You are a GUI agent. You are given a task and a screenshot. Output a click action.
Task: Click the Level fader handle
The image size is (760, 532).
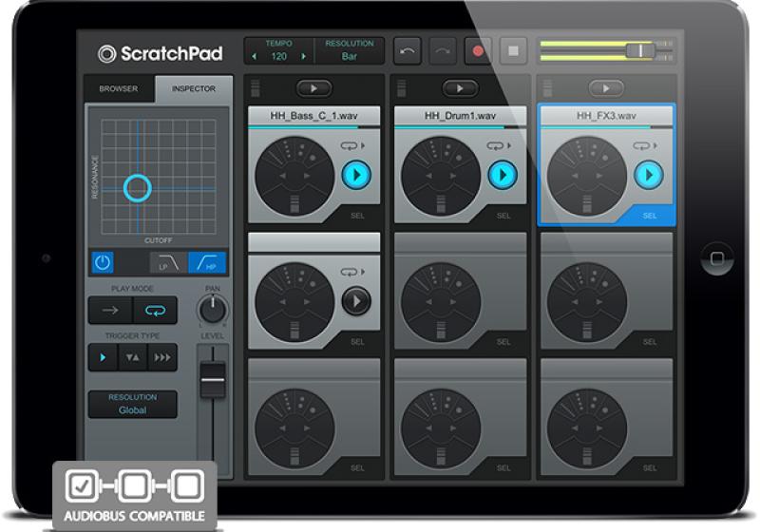point(212,380)
